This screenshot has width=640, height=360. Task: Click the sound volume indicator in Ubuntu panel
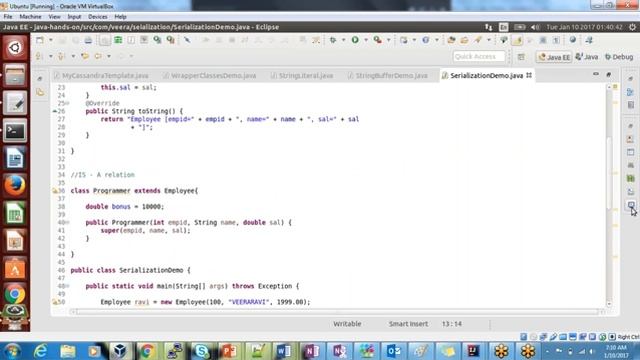[x=535, y=27]
